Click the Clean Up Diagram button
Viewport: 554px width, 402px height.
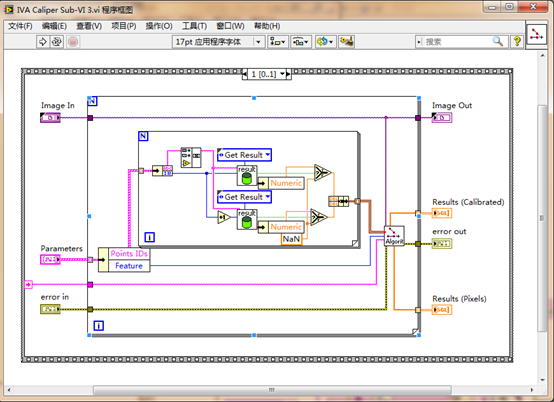346,42
